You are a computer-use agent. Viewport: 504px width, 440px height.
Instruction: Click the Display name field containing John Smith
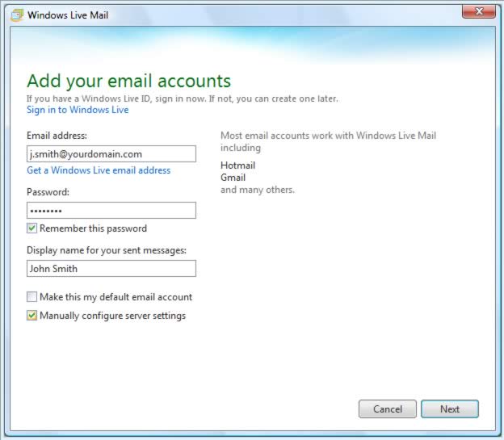point(111,268)
